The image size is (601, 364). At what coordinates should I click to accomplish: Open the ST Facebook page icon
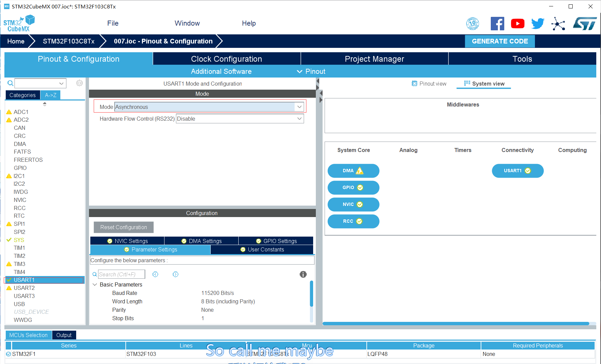pyautogui.click(x=497, y=24)
